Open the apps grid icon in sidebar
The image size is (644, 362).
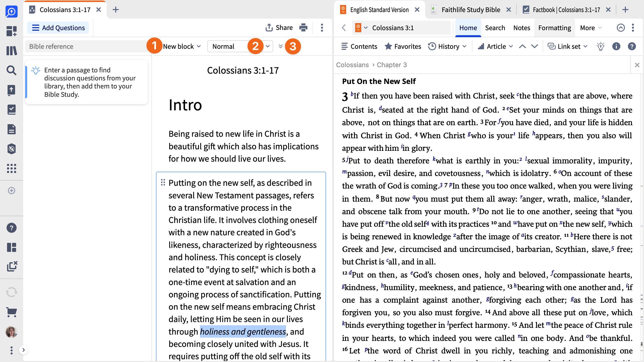click(12, 168)
